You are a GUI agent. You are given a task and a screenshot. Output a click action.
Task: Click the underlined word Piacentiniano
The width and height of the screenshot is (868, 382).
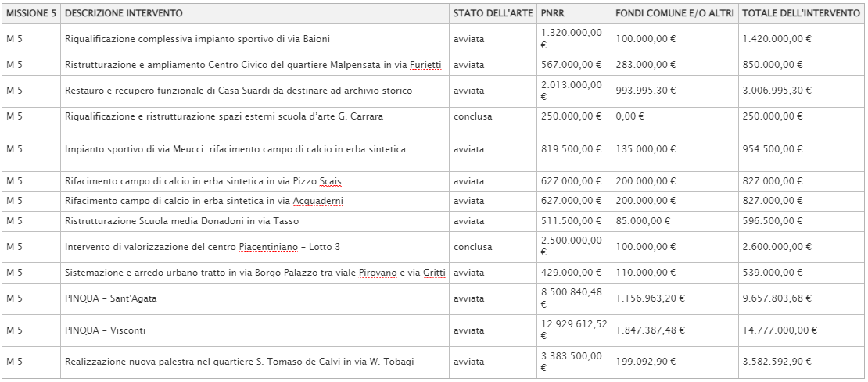(x=266, y=247)
